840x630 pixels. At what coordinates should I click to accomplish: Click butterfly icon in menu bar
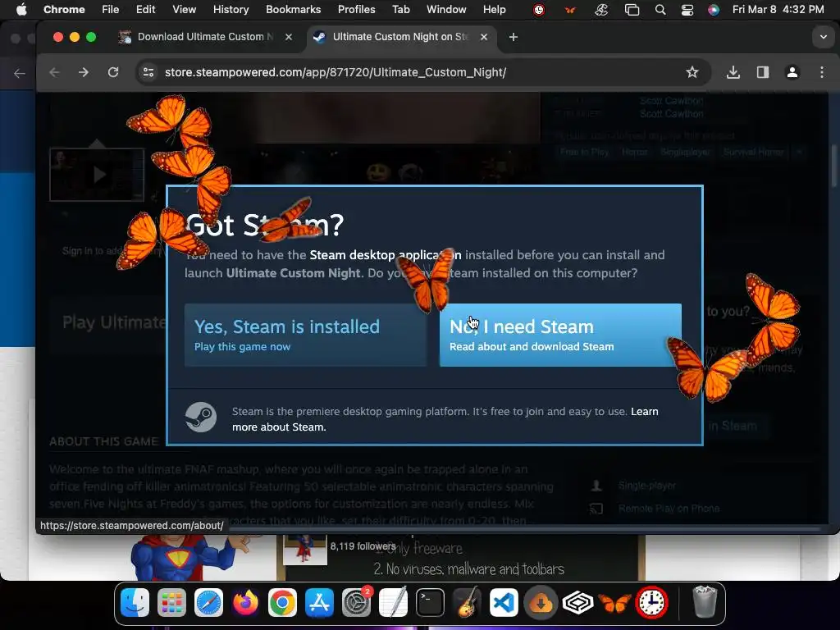pyautogui.click(x=570, y=10)
